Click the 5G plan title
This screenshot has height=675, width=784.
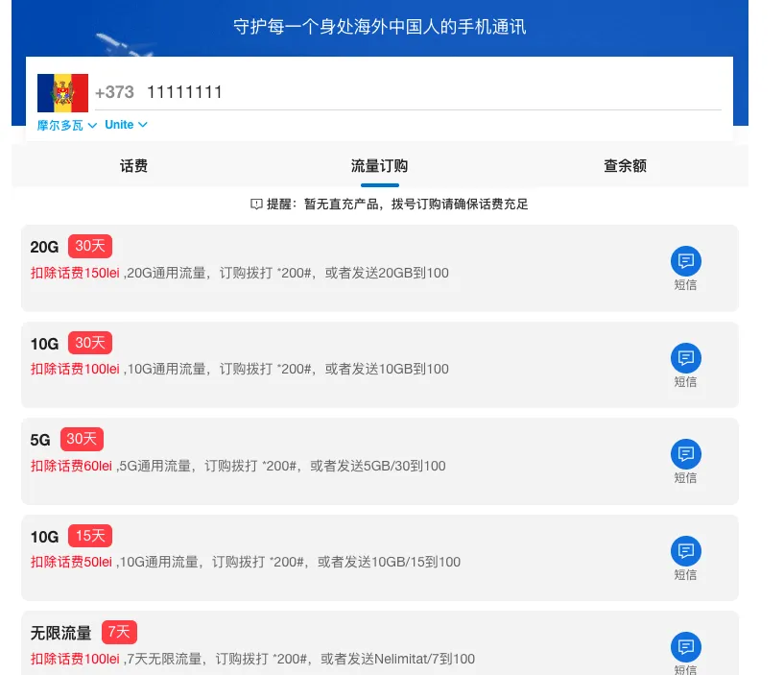[x=40, y=440]
